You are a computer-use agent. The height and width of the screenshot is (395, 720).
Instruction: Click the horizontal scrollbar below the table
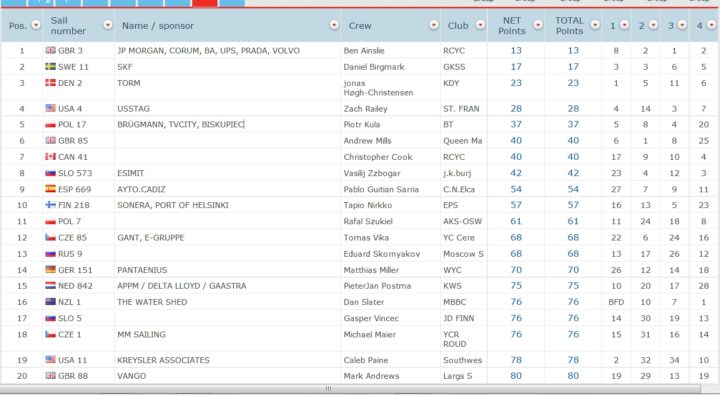point(351,389)
